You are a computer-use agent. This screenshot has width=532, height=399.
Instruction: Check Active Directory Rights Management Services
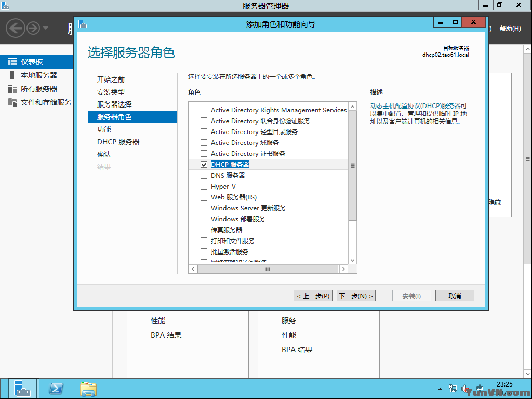pos(204,110)
